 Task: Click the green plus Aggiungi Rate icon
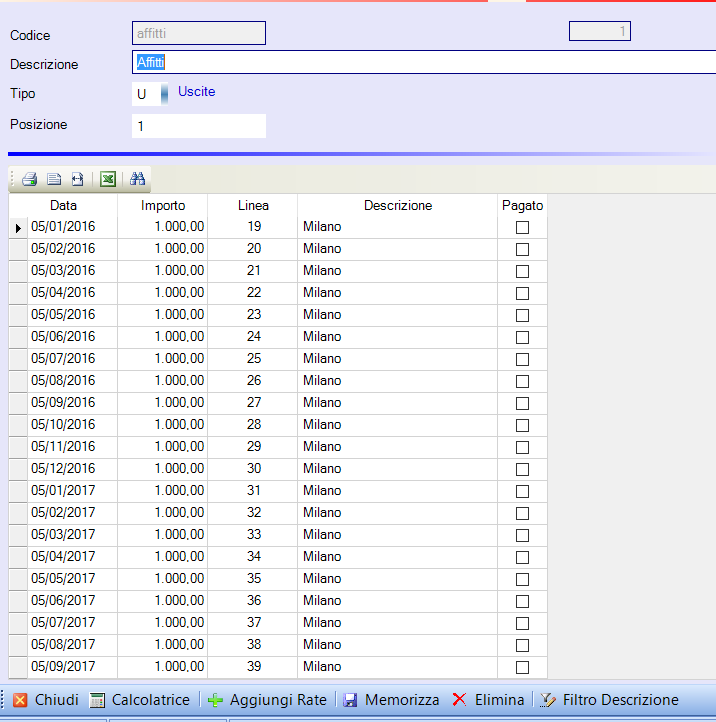(x=215, y=700)
